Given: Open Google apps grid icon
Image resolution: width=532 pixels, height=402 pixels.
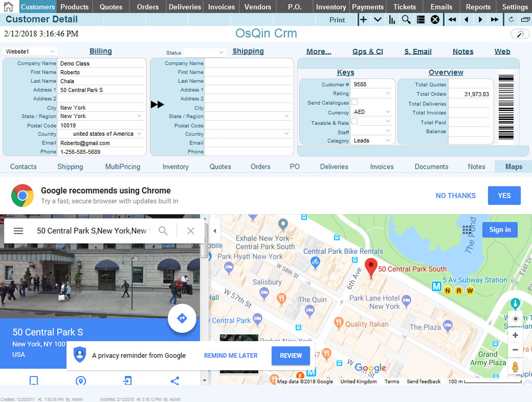Looking at the screenshot, I should 467,230.
